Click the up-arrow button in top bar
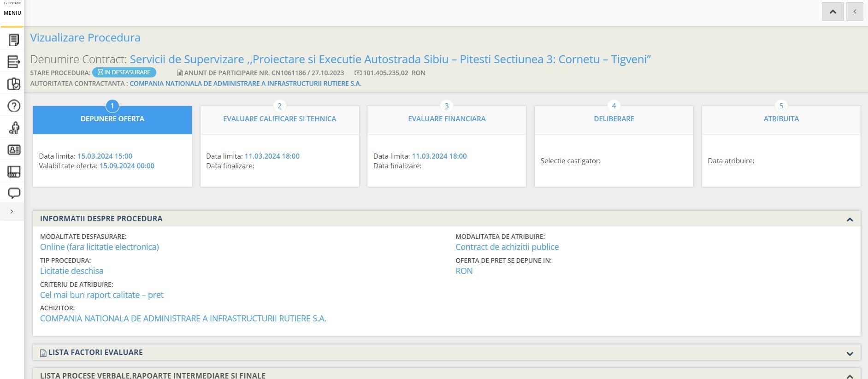The width and height of the screenshot is (868, 379). pos(833,12)
